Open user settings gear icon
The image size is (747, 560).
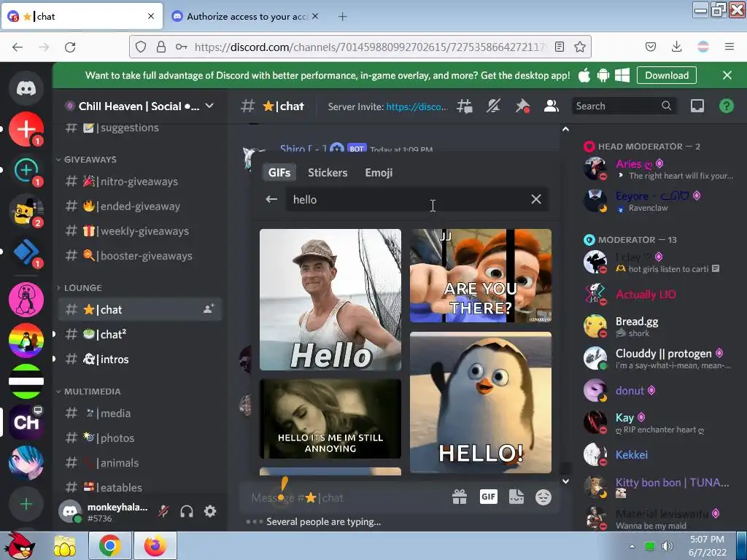coord(210,511)
